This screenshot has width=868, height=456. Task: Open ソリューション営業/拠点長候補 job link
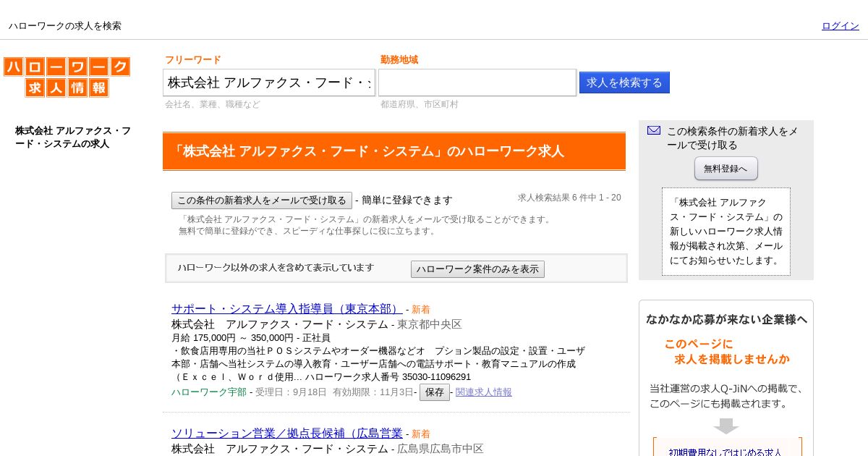(286, 434)
